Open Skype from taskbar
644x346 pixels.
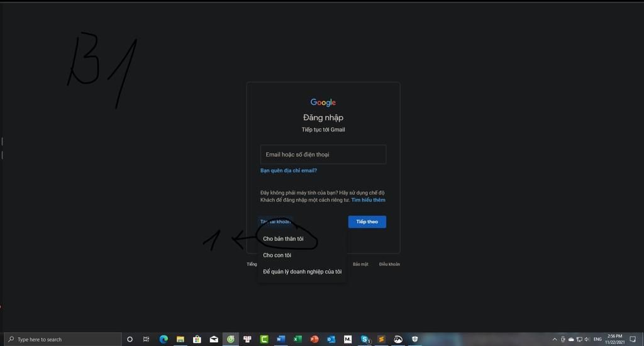click(365, 340)
